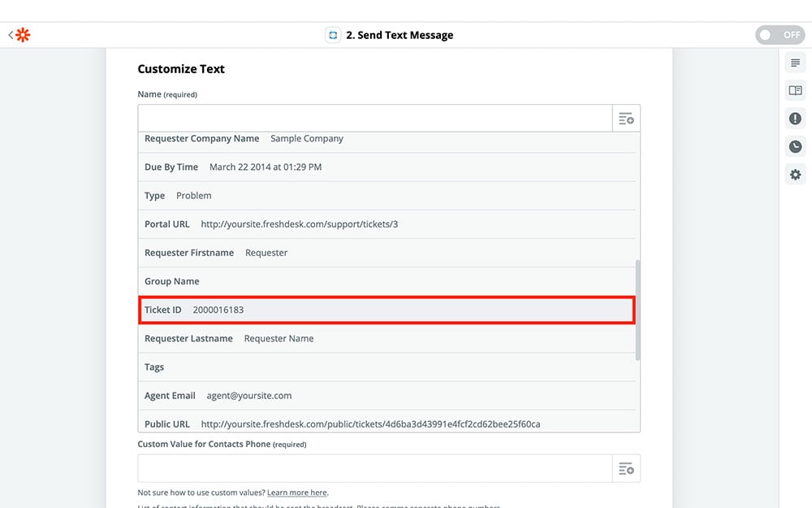Open insert-field dropdown for Name field
Image resolution: width=812 pixels, height=508 pixels.
click(626, 119)
